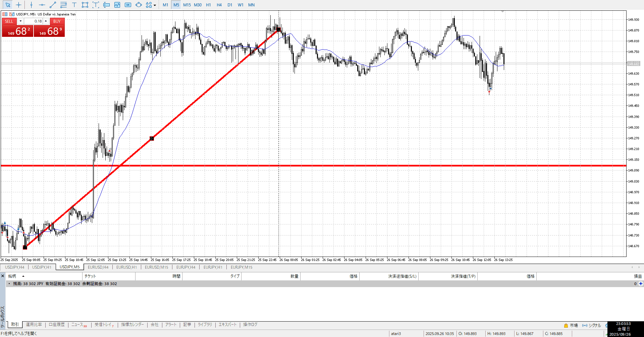Screen dimensions: 644x337
Task: Switch chart to H1 timeframe
Action: tap(208, 5)
